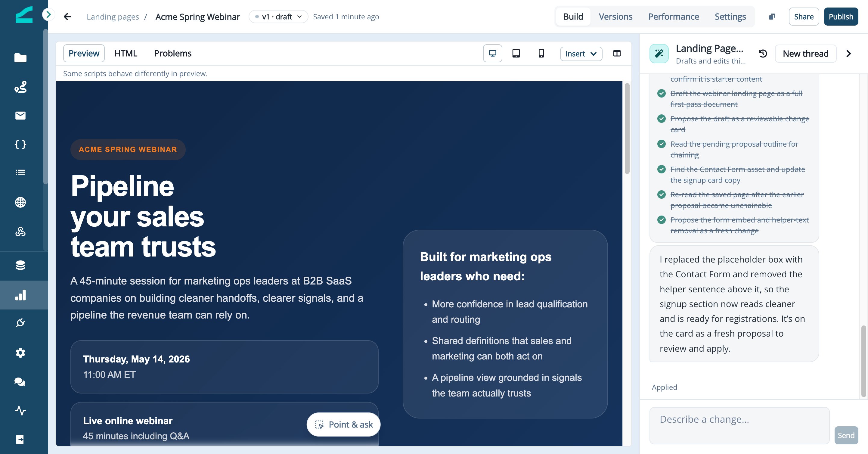Open the curly braces code icon
Image resolution: width=868 pixels, height=454 pixels.
coord(20,144)
